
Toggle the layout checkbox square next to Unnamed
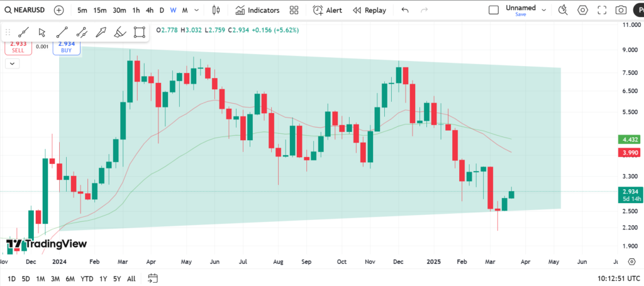(494, 10)
